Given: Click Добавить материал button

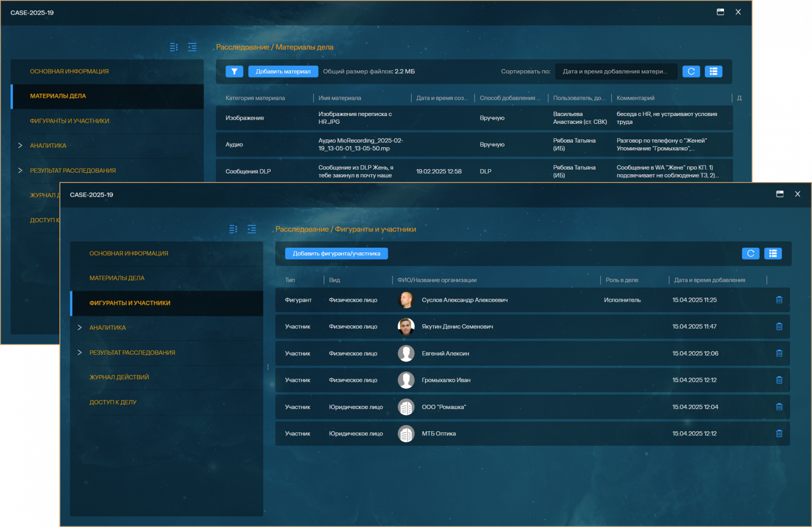Looking at the screenshot, I should [283, 71].
